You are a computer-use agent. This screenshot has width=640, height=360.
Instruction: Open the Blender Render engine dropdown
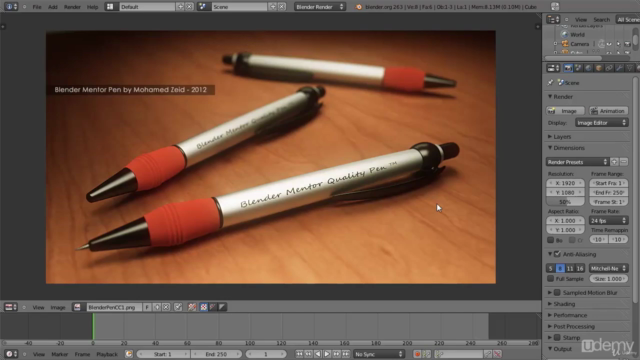coord(320,7)
